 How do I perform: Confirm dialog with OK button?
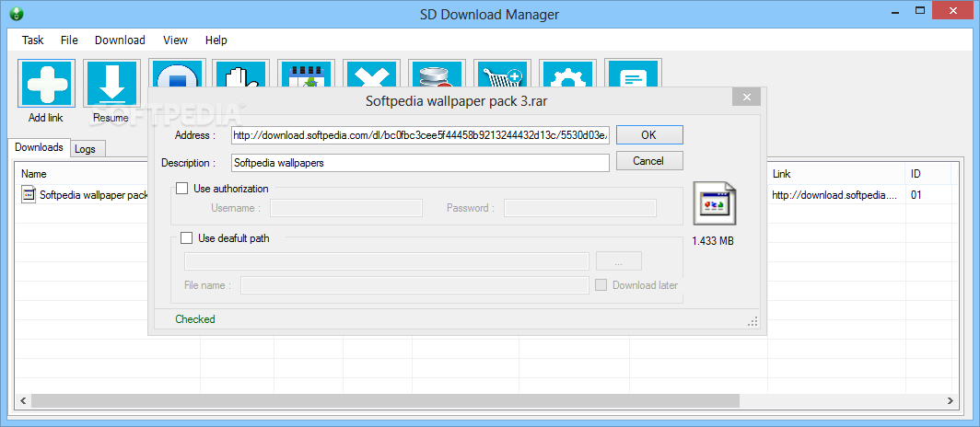pyautogui.click(x=649, y=135)
